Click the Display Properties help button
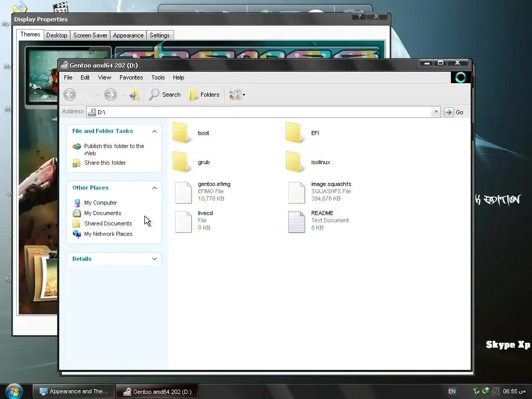Image resolution: width=532 pixels, height=399 pixels. [359, 16]
